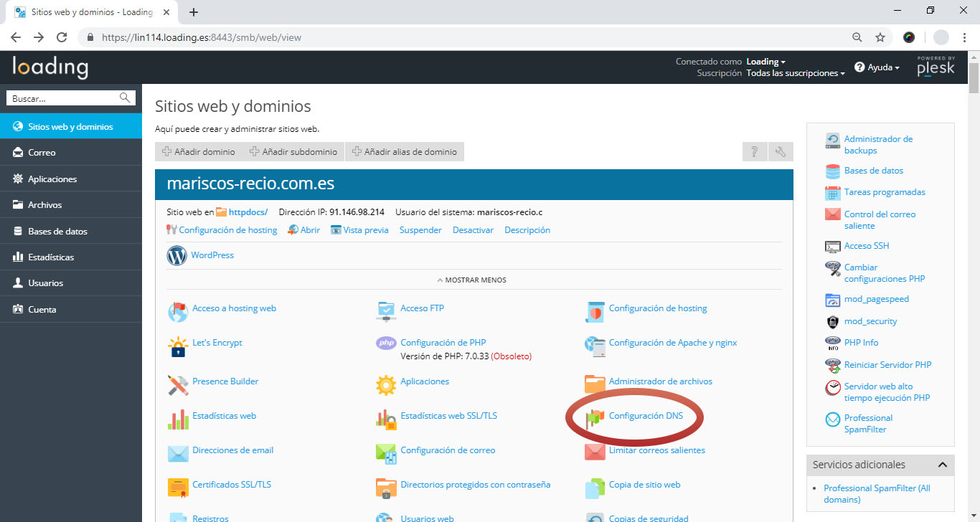This screenshot has width=980, height=522.
Task: Open Archivos in the left menu
Action: click(x=71, y=205)
